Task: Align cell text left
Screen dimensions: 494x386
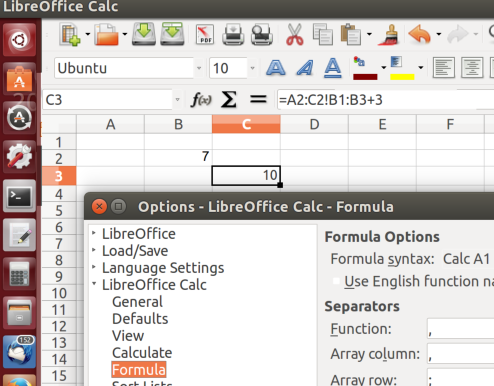Action: click(443, 68)
